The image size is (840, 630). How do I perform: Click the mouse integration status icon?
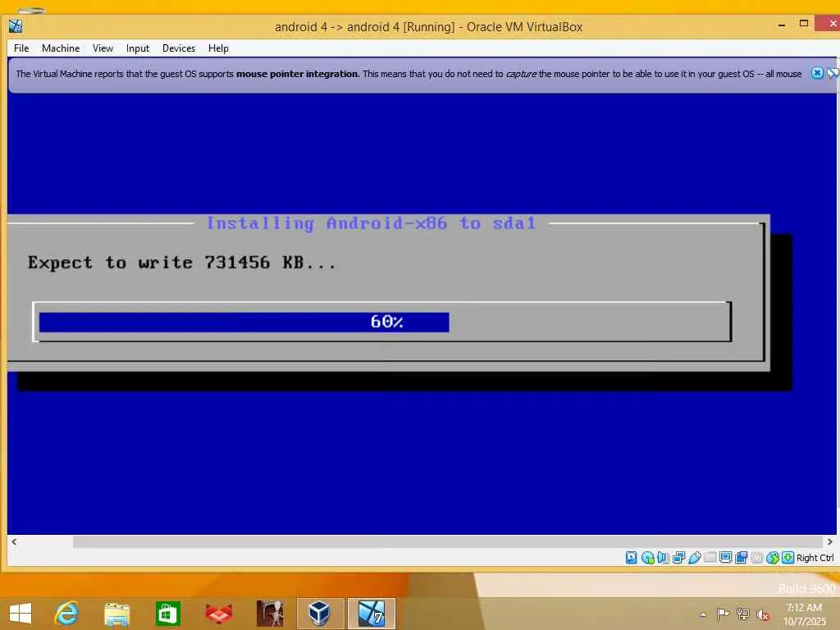click(x=772, y=558)
